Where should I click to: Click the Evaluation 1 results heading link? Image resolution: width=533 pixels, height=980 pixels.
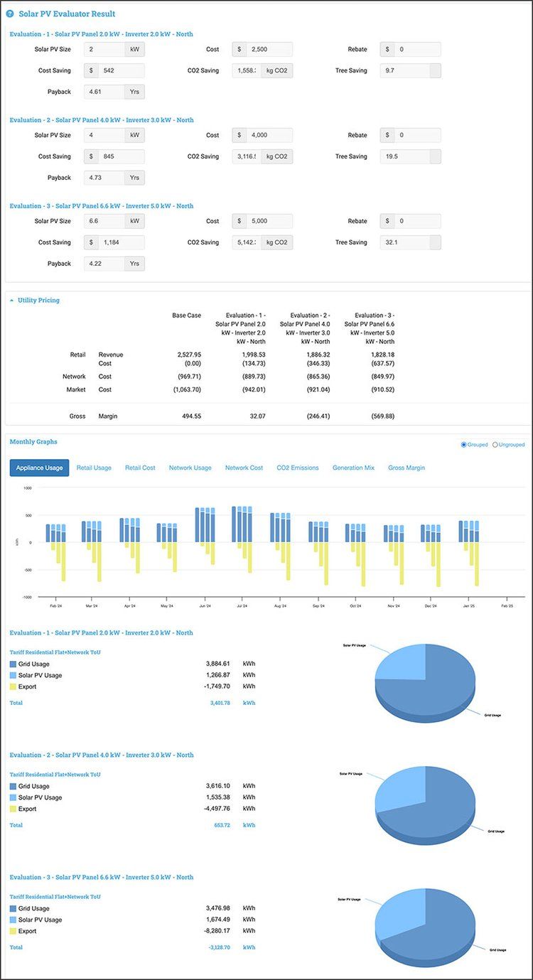pos(101,632)
